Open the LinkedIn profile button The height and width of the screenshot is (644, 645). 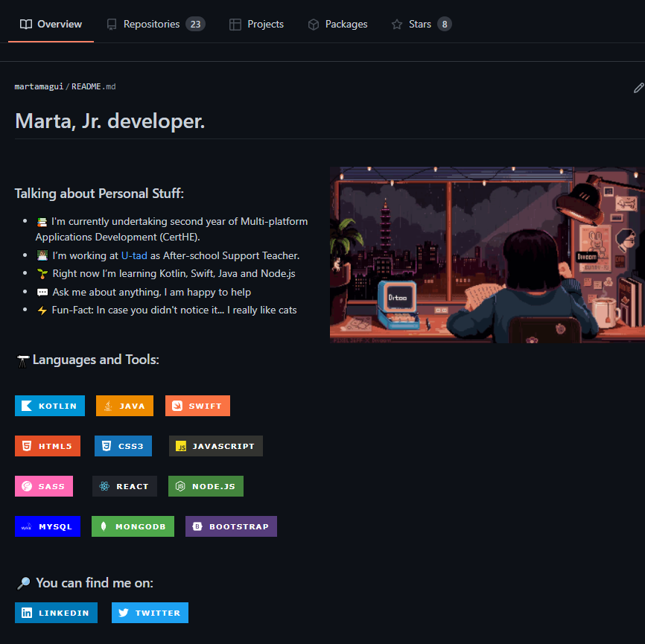(57, 613)
